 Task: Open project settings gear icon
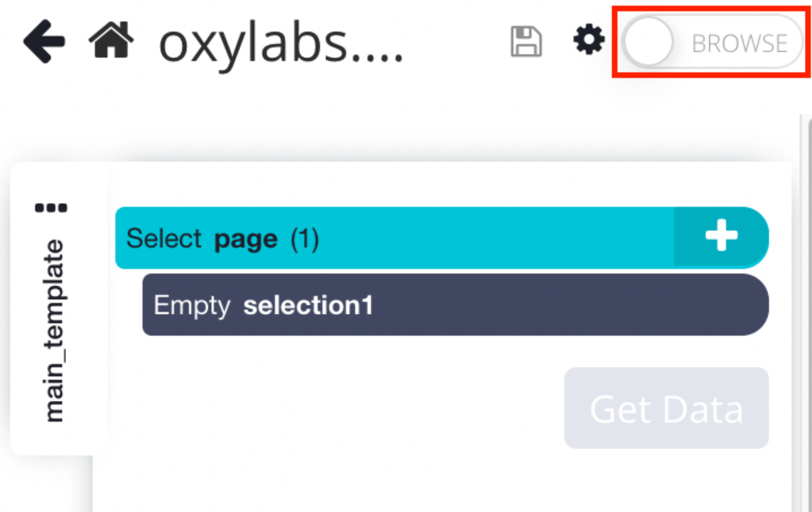tap(589, 40)
